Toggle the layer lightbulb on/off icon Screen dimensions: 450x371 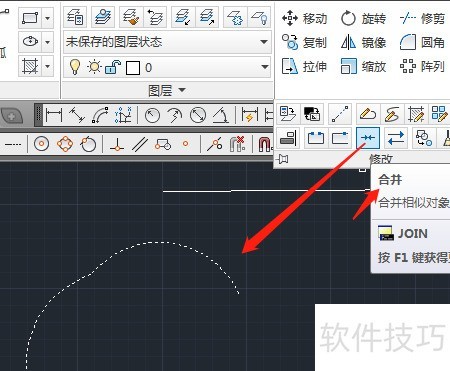[x=75, y=67]
